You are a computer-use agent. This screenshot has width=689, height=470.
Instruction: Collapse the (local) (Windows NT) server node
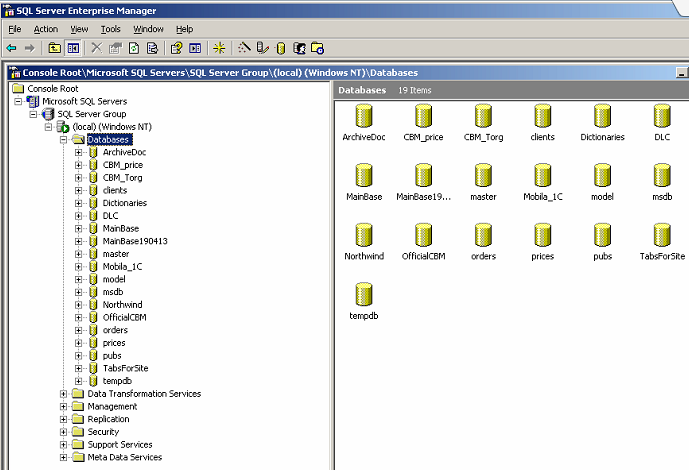coord(48,127)
